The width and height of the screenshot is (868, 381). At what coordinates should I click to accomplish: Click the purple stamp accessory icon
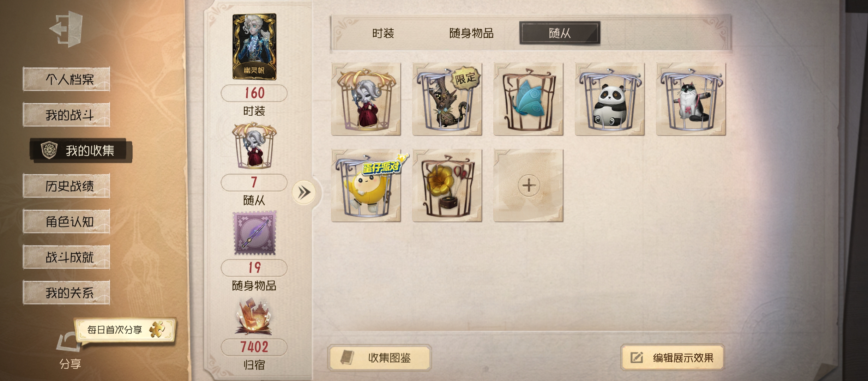(255, 233)
